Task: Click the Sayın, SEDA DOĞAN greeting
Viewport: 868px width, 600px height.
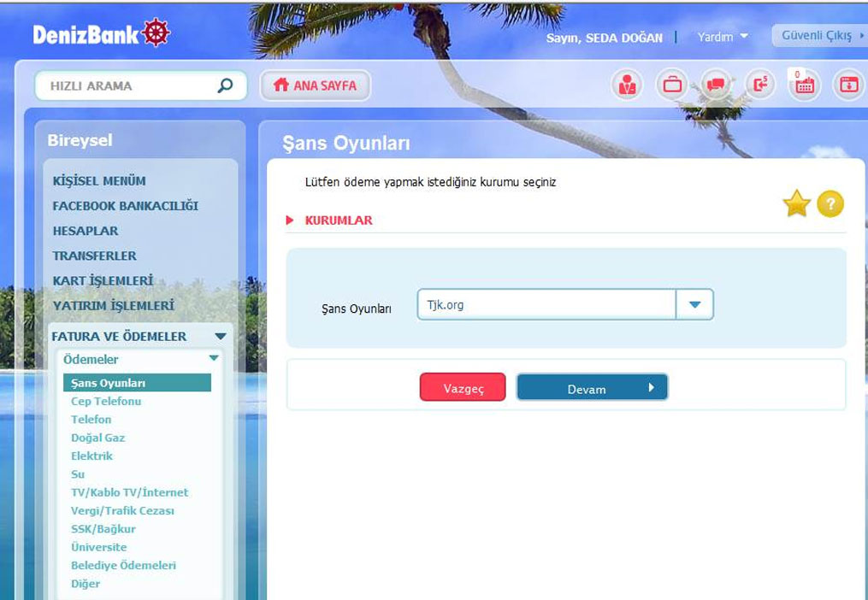Action: tap(605, 38)
